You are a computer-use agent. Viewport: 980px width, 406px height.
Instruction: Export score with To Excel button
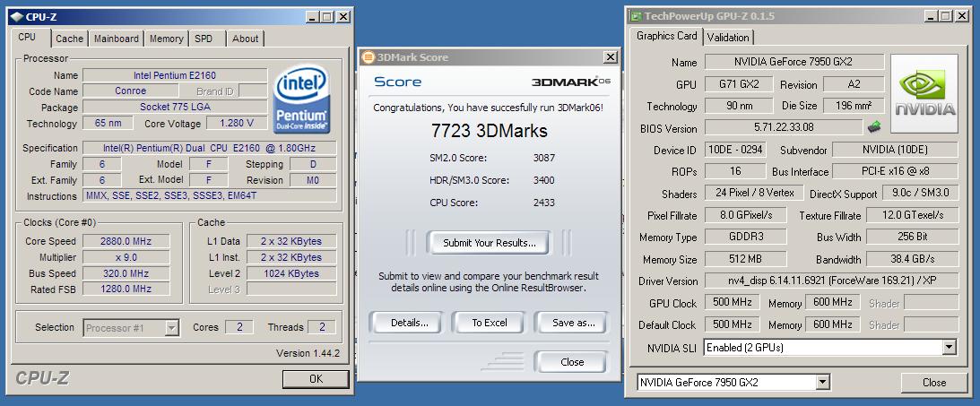[490, 323]
